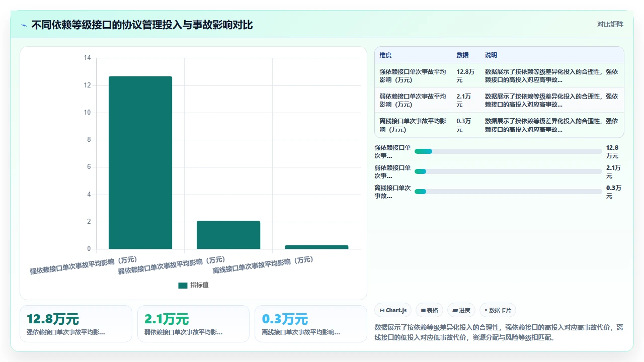Click the description in the 离线接口 row
The width and height of the screenshot is (644, 362).
tap(551, 125)
